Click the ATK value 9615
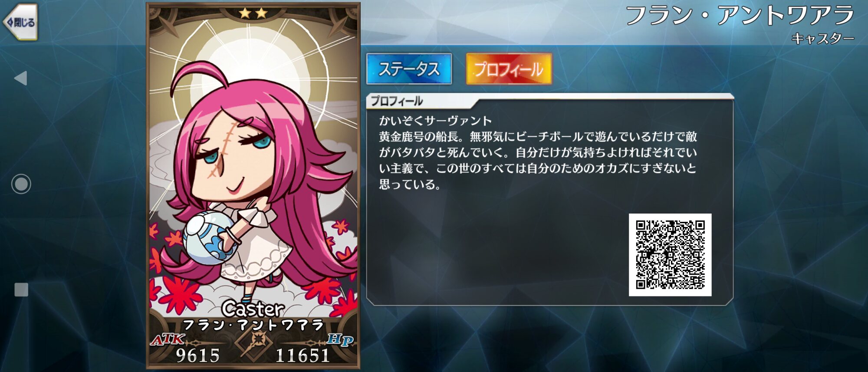This screenshot has width=868, height=372. [198, 356]
